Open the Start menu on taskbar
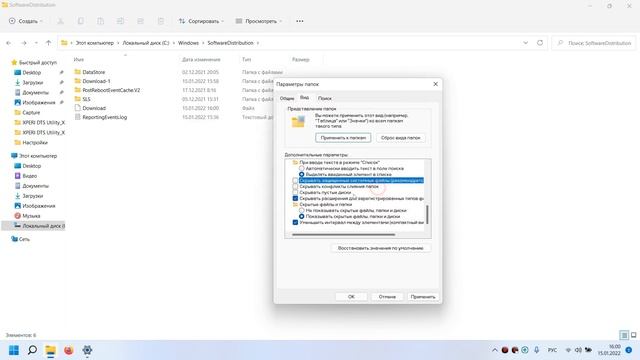 tap(14, 350)
